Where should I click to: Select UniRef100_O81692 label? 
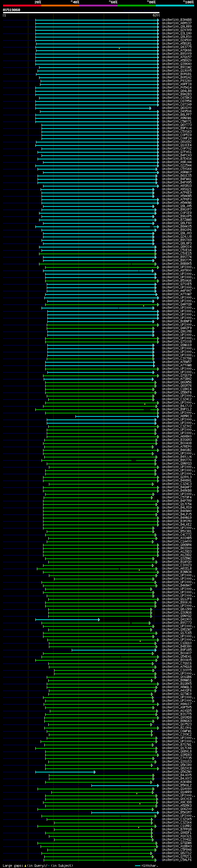point(177,142)
